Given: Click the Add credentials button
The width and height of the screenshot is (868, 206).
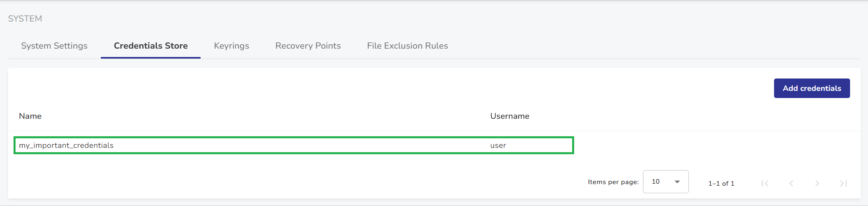Looking at the screenshot, I should click(811, 88).
